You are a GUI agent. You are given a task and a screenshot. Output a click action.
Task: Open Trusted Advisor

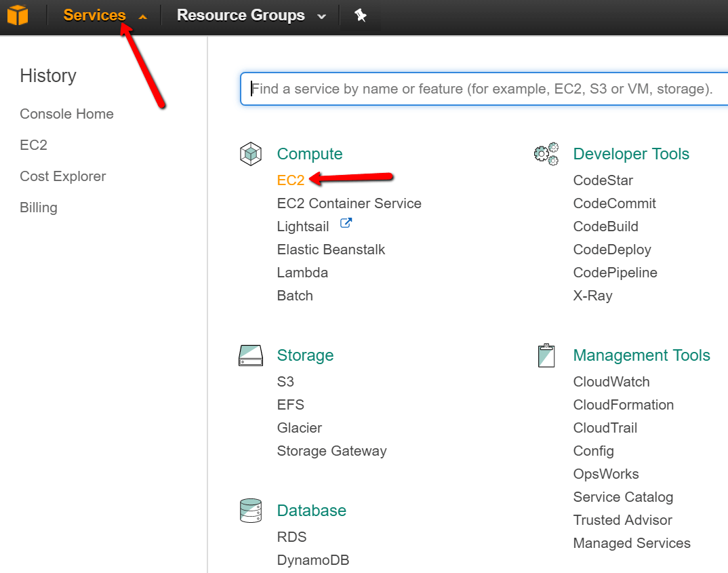623,520
